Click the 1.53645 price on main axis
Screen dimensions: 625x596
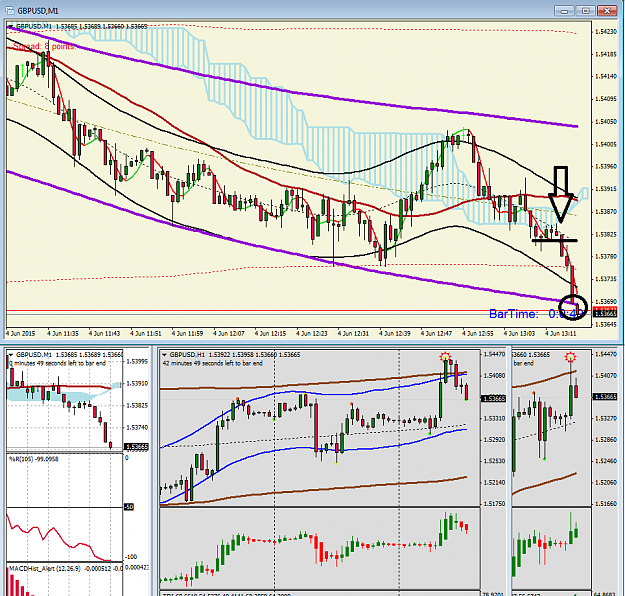point(605,325)
